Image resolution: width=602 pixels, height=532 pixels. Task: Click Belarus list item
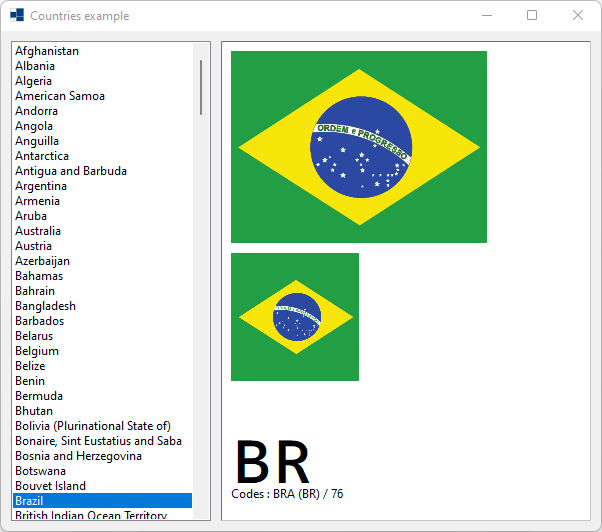click(103, 335)
